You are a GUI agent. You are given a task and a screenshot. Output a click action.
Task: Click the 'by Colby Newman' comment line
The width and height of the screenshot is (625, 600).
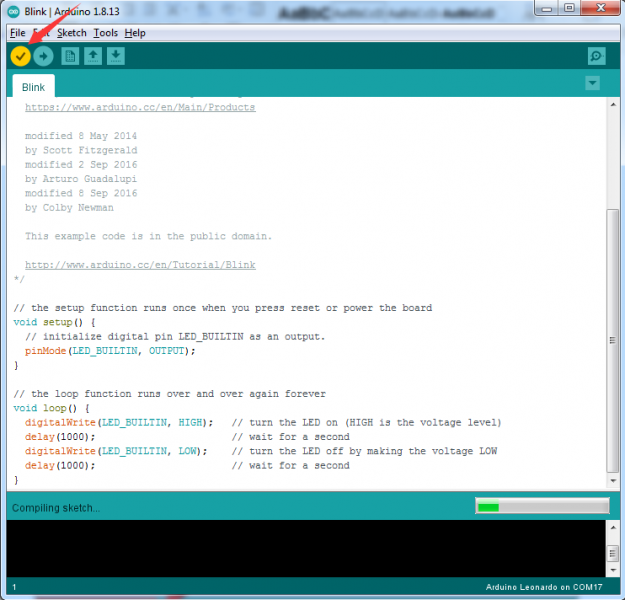coord(69,208)
